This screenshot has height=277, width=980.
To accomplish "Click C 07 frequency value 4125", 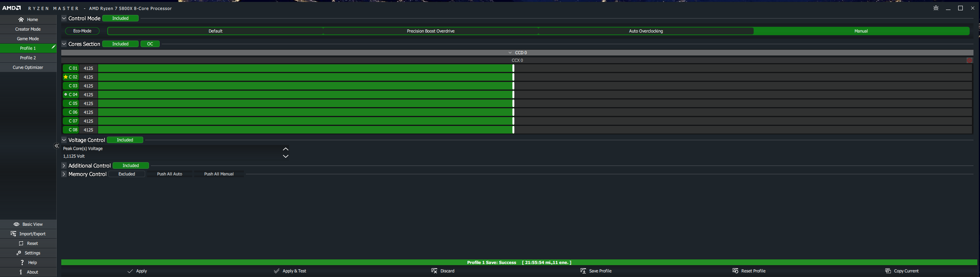I will click(88, 121).
